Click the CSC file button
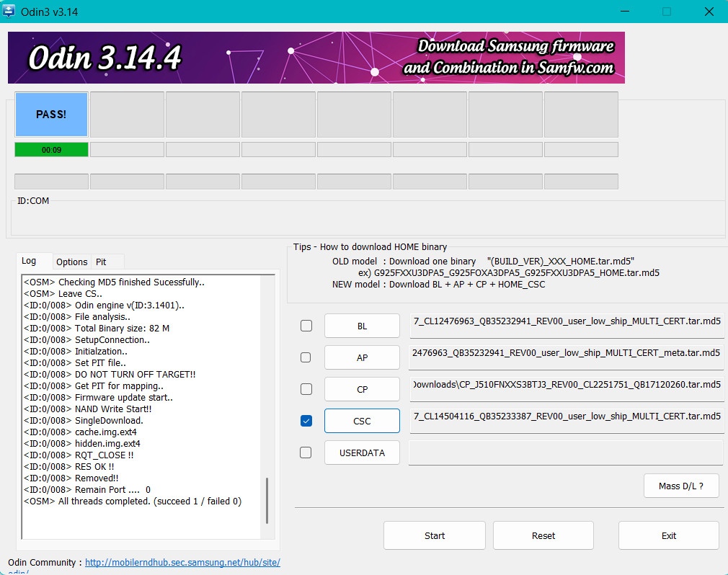The width and height of the screenshot is (728, 575). click(x=362, y=421)
